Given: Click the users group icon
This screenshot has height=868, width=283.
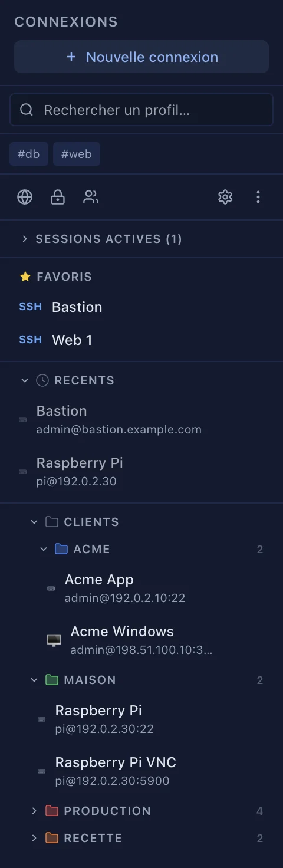Looking at the screenshot, I should 91,197.
